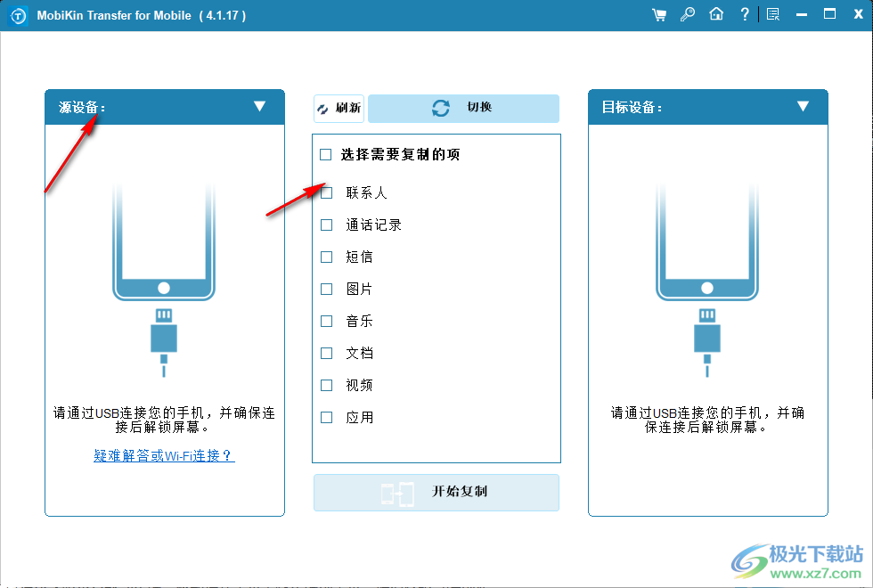Viewport: 873px width, 588px height.
Task: Click the key registration icon
Action: click(687, 13)
